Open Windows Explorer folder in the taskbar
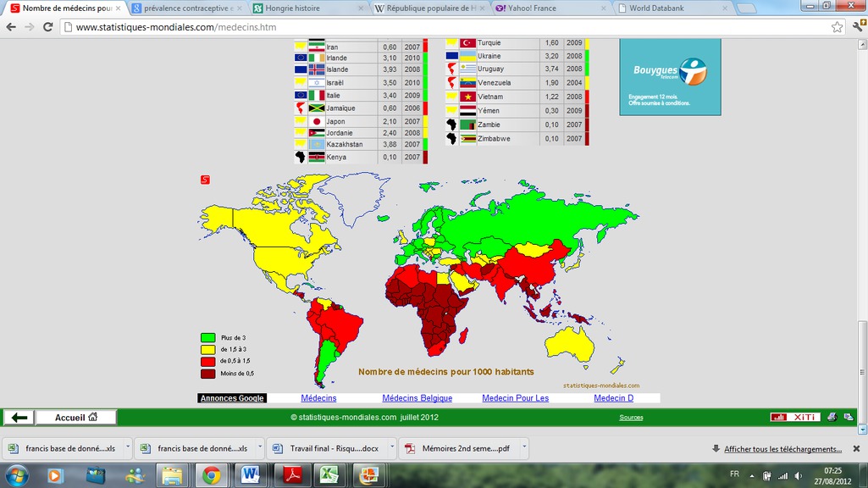Viewport: 868px width, 488px height. pos(172,475)
